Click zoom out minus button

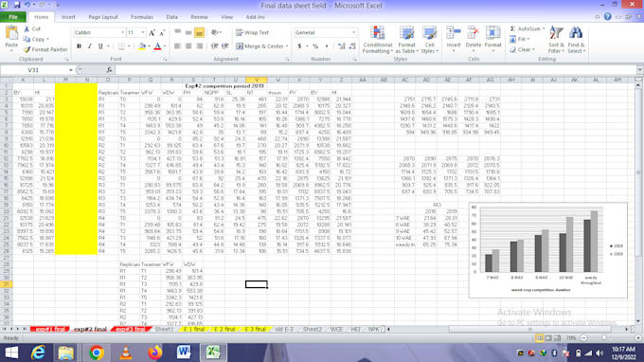click(x=583, y=337)
